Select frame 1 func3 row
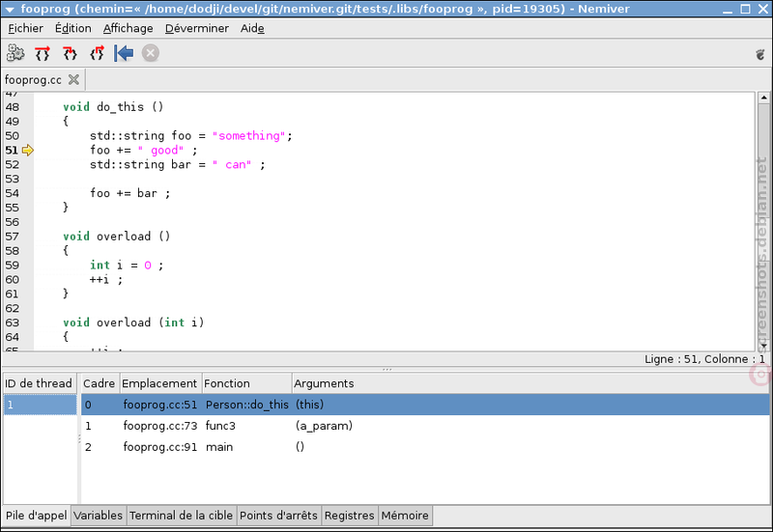This screenshot has width=773, height=532. [425, 426]
